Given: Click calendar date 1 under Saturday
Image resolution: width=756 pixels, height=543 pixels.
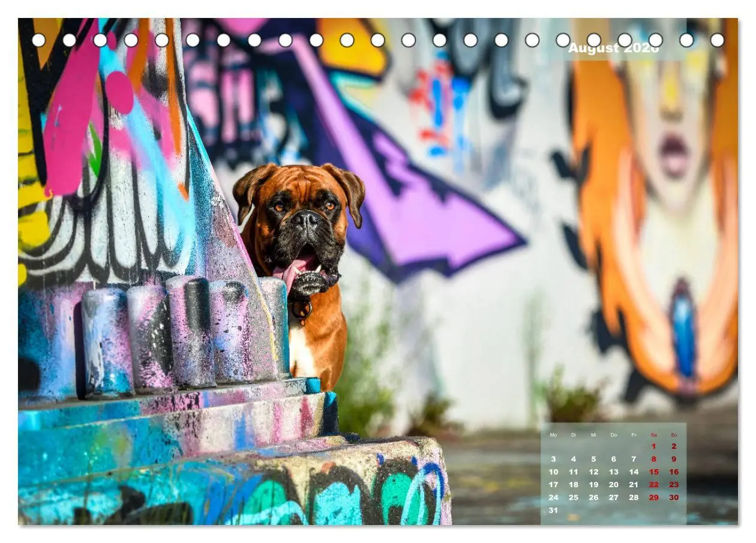Looking at the screenshot, I should (x=653, y=446).
